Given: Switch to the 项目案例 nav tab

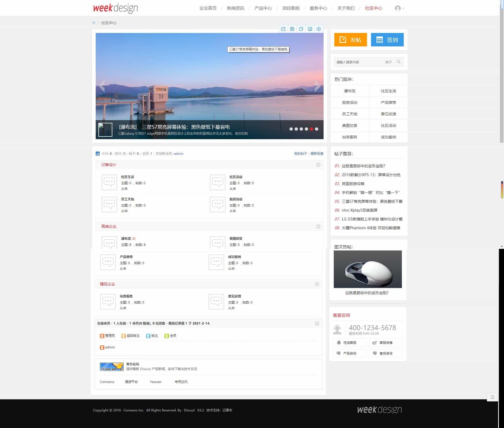Looking at the screenshot, I should pyautogui.click(x=291, y=8).
